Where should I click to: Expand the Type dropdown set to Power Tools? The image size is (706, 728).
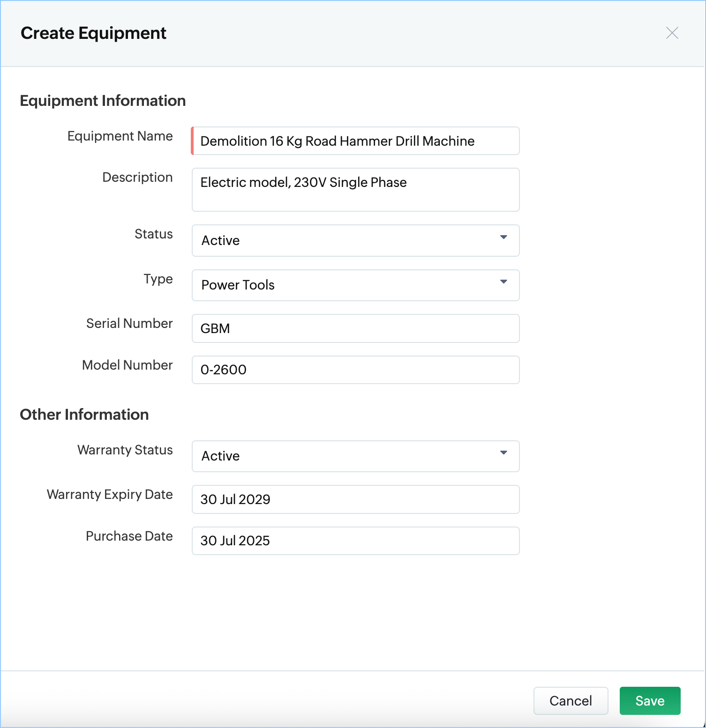coord(355,285)
